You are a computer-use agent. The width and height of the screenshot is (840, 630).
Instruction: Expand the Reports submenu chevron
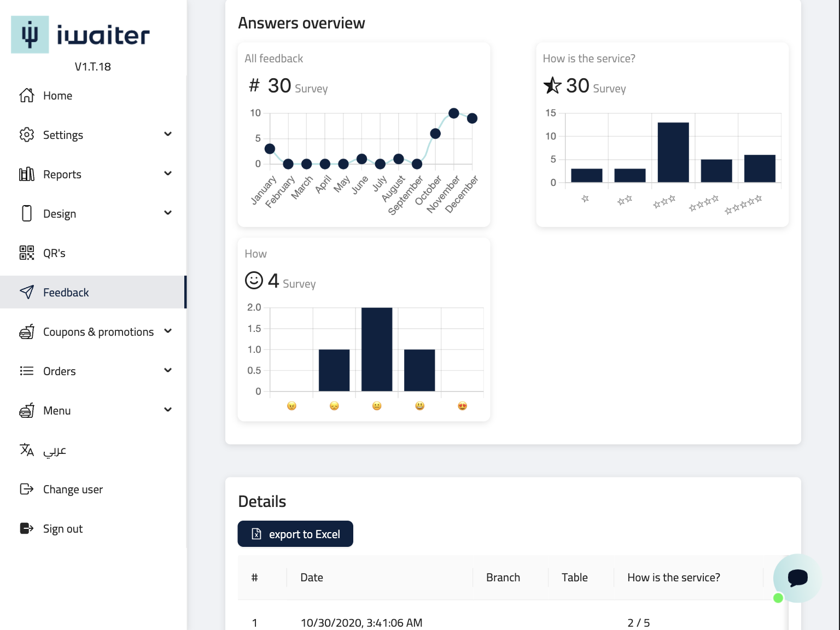click(168, 173)
